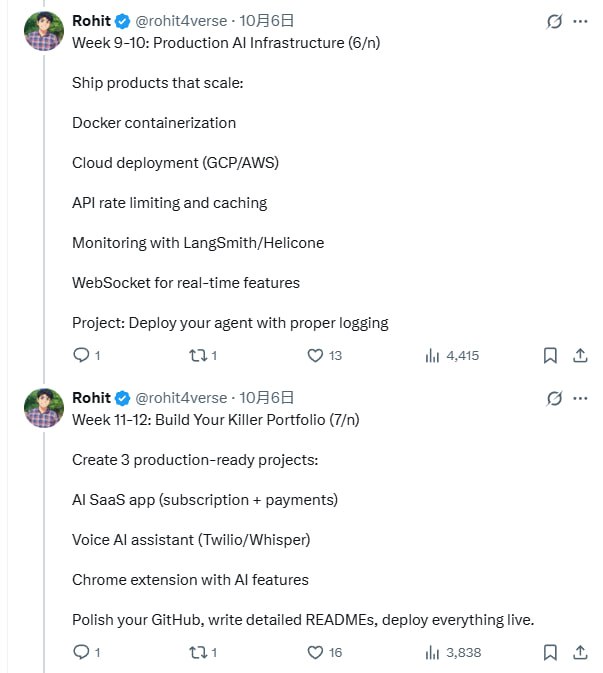Bookmark the Week 11-12 portfolio tweet

click(x=550, y=652)
